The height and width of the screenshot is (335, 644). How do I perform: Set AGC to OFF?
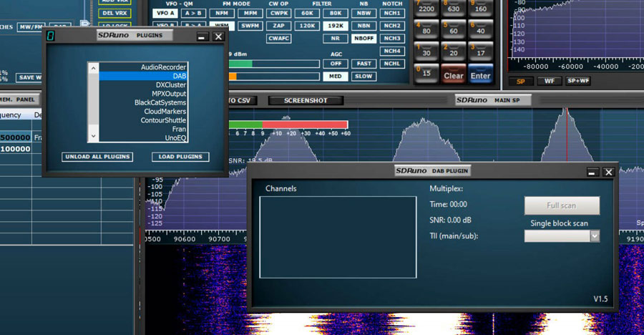point(336,64)
